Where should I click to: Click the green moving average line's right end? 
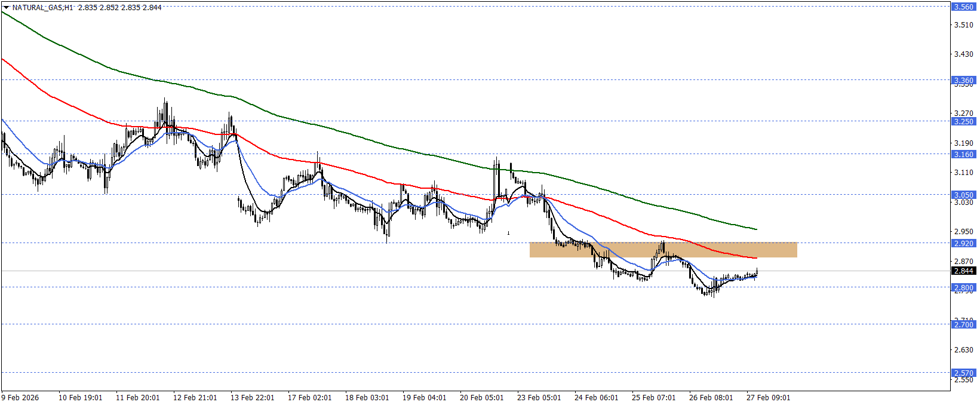click(x=755, y=229)
